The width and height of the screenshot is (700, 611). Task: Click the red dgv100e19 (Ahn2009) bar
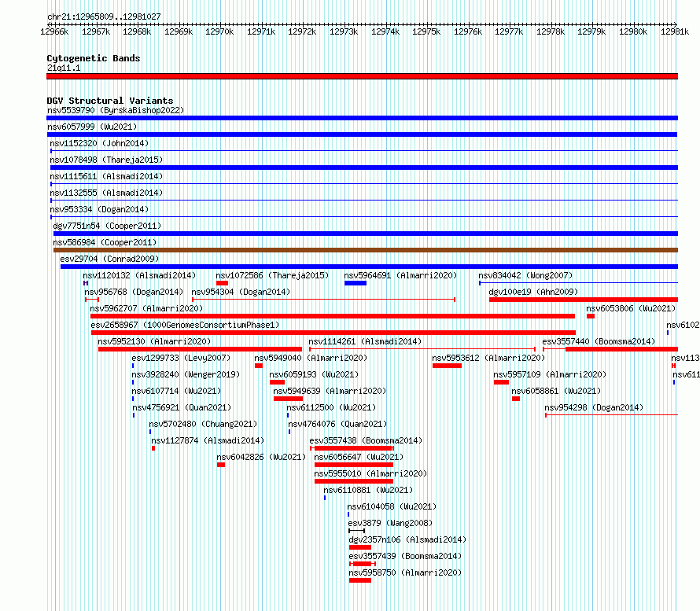tap(584, 300)
